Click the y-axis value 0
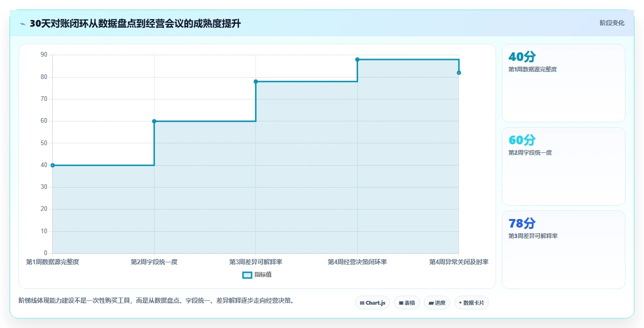 (x=46, y=253)
